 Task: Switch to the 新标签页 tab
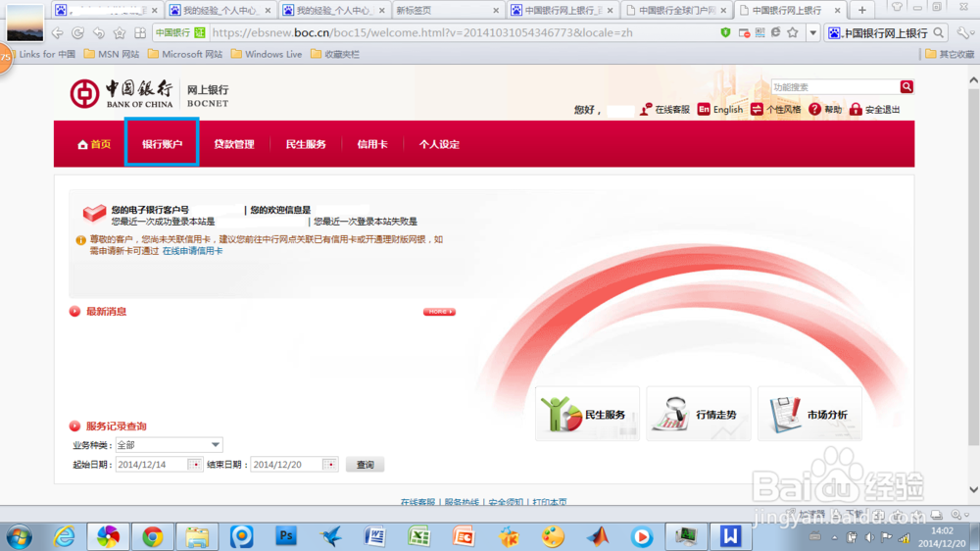coord(447,10)
